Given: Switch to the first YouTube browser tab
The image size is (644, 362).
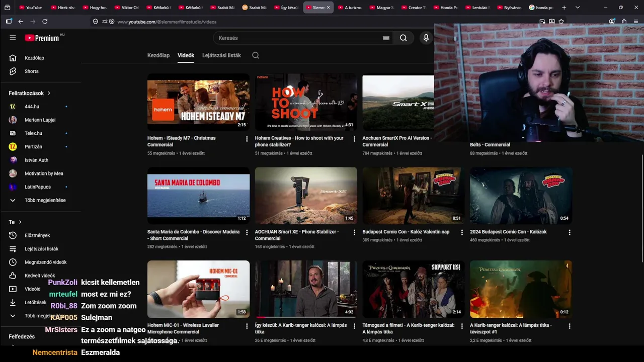Looking at the screenshot, I should (31, 8).
